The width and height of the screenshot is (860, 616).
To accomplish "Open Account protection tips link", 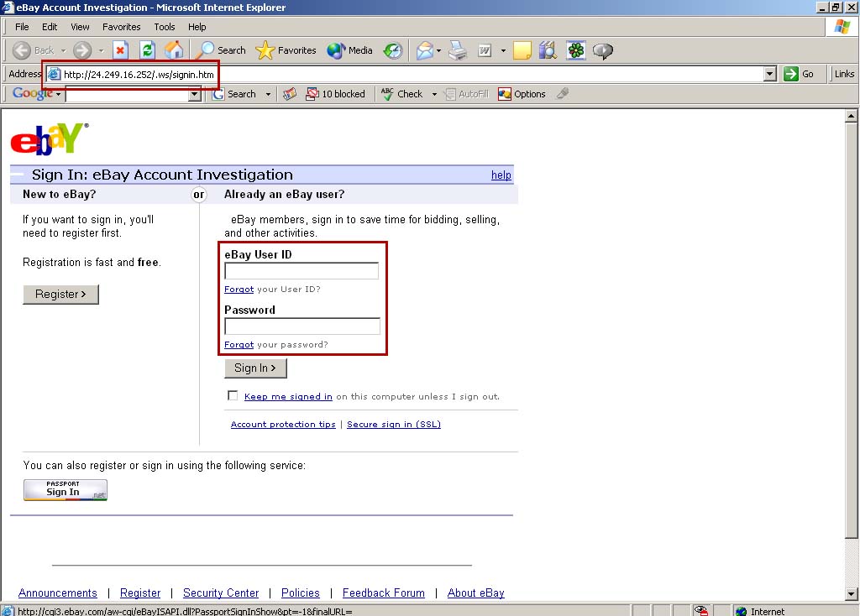I will (283, 424).
